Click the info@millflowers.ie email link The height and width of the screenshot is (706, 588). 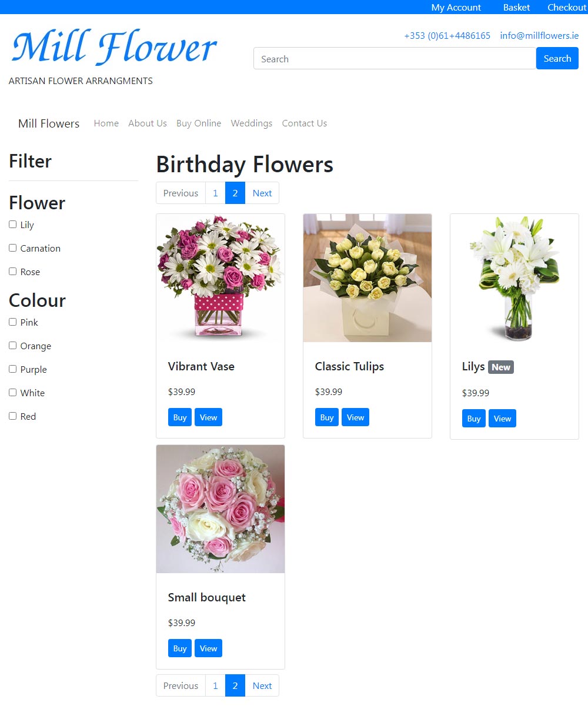pyautogui.click(x=539, y=36)
